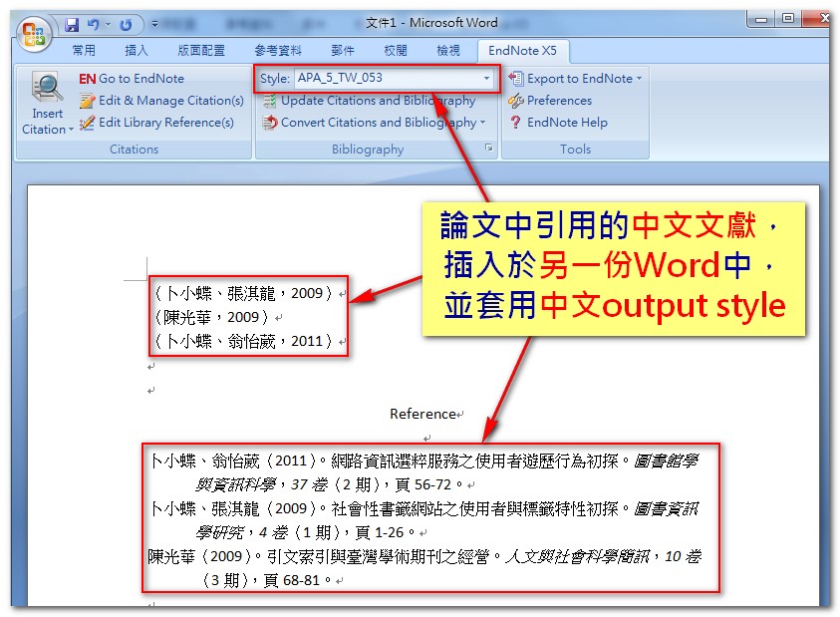This screenshot has width=840, height=617.
Task: Click Edit & Manage Citation(s) icon
Action: (x=87, y=101)
